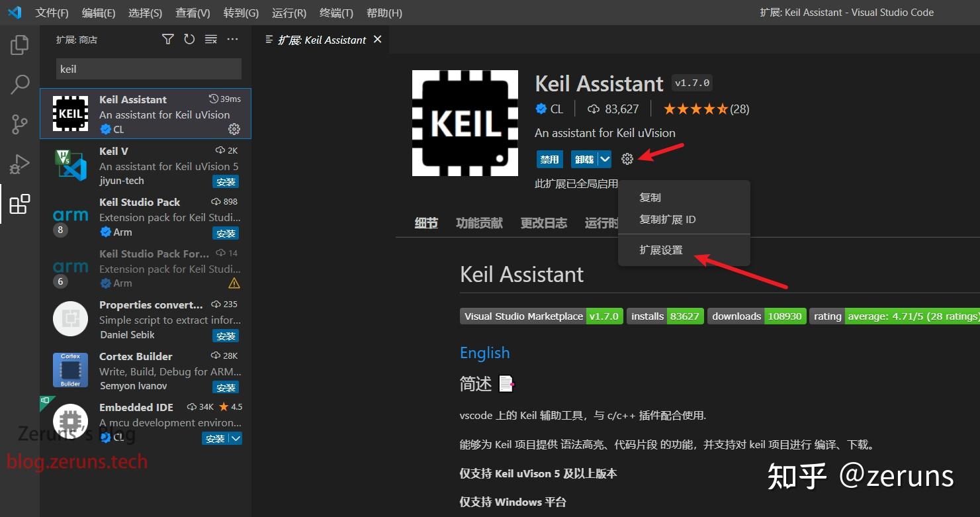Select 扩展设置 from the context menu

662,250
